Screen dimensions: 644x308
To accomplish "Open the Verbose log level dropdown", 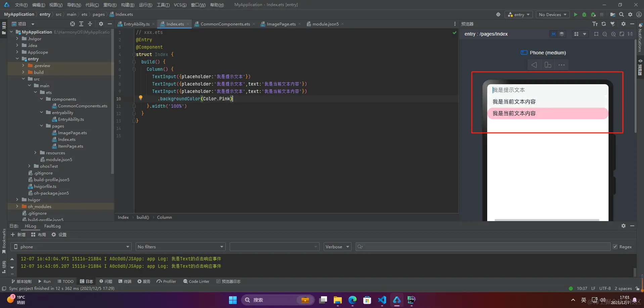I will point(337,247).
